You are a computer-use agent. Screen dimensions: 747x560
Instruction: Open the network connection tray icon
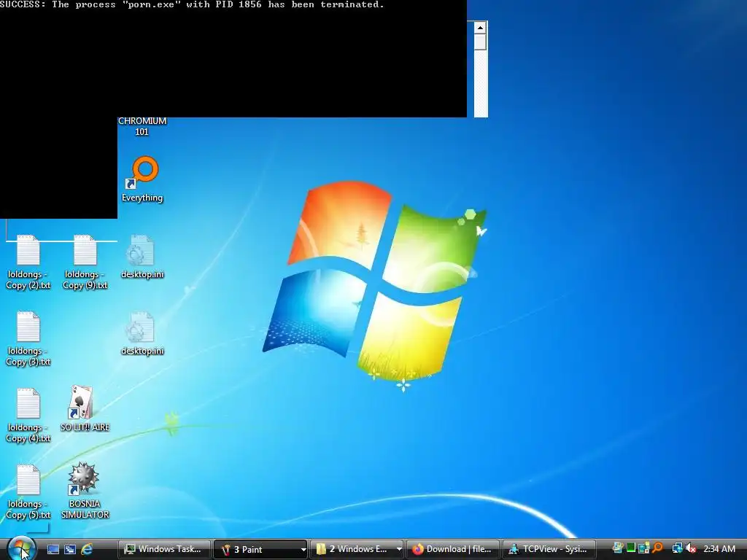click(x=677, y=548)
